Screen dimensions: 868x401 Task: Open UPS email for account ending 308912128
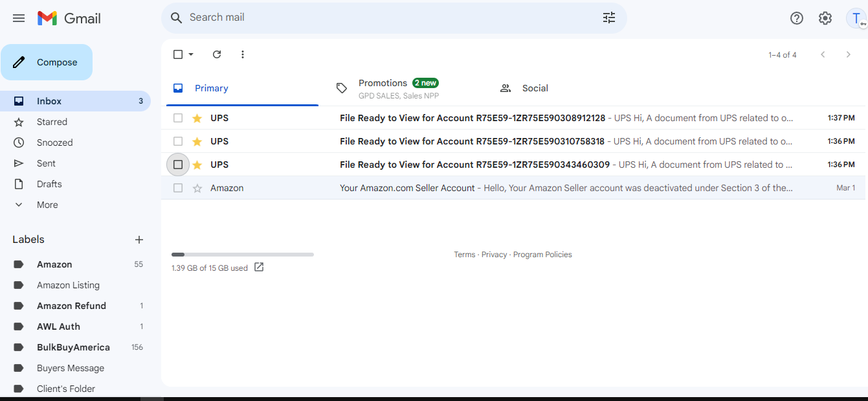click(513, 118)
